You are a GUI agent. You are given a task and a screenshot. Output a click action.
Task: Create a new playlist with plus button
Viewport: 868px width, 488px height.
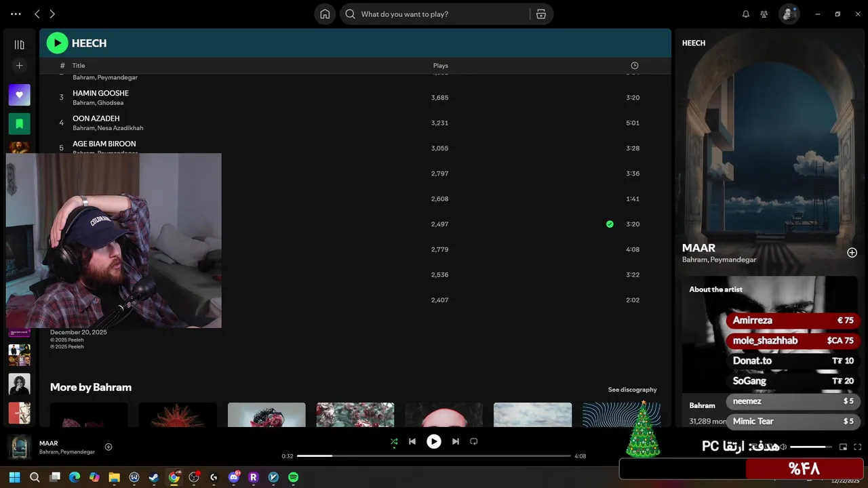tap(19, 66)
